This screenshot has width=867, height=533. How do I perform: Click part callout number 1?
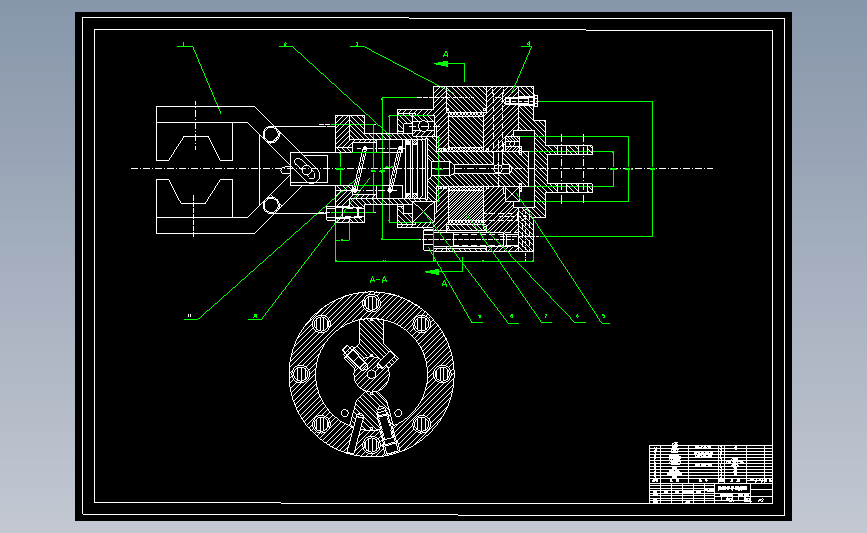[x=184, y=44]
